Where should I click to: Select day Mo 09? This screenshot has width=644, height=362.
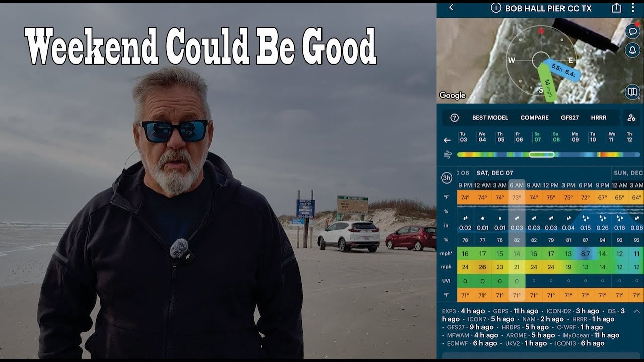575,137
